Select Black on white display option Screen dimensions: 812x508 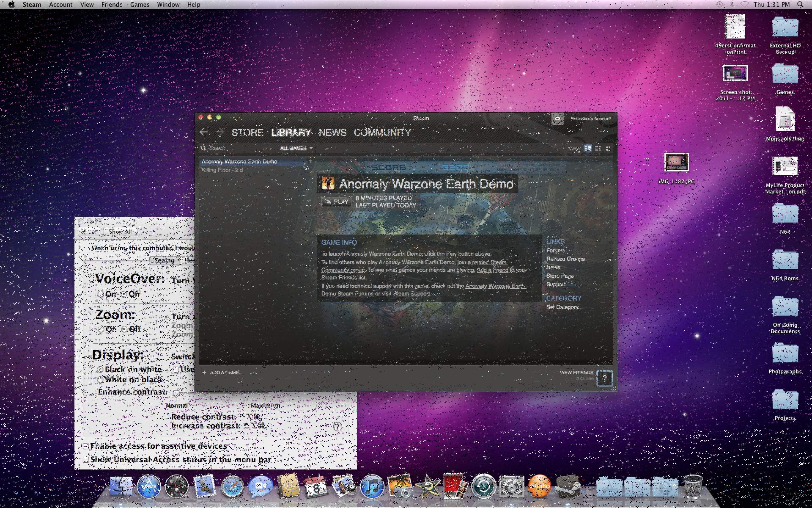pyautogui.click(x=100, y=370)
